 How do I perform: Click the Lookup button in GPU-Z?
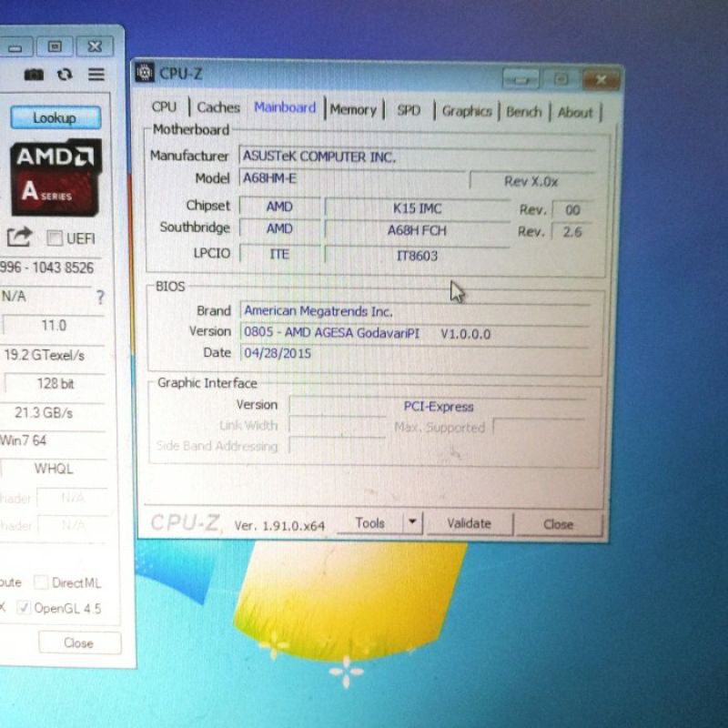pyautogui.click(x=55, y=117)
